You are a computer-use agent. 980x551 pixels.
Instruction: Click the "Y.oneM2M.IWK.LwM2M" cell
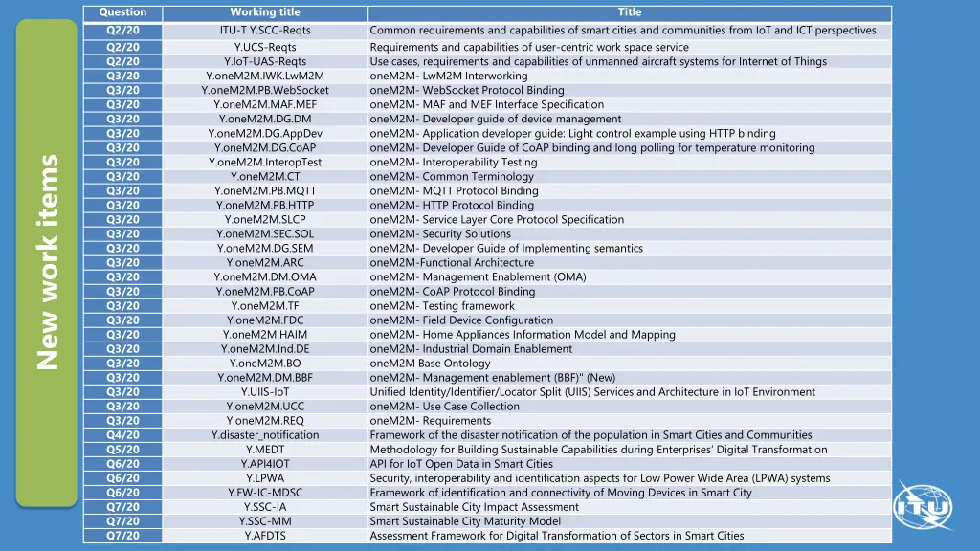click(x=265, y=77)
